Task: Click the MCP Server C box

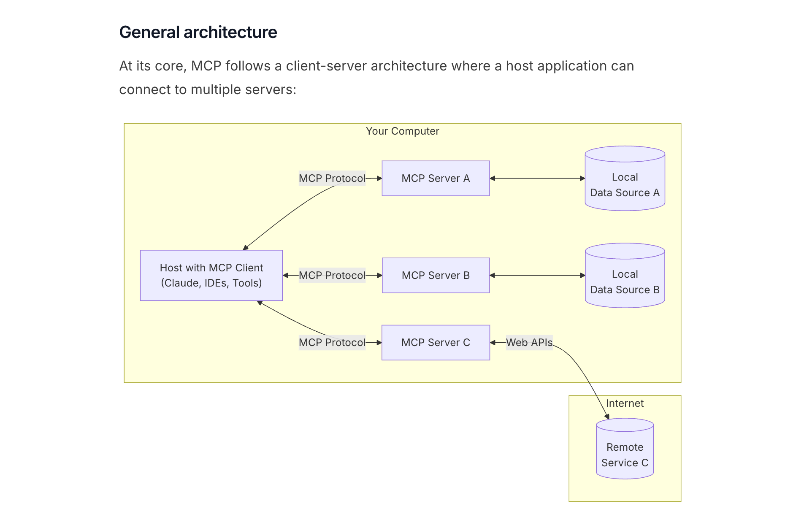Action: coord(436,343)
